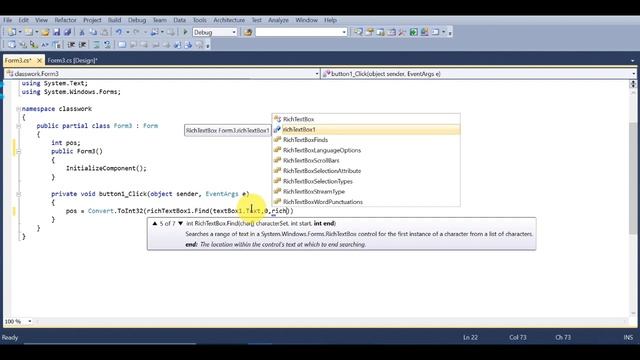The width and height of the screenshot is (640, 360).
Task: Show previous overload with the up arrow
Action: click(155, 224)
